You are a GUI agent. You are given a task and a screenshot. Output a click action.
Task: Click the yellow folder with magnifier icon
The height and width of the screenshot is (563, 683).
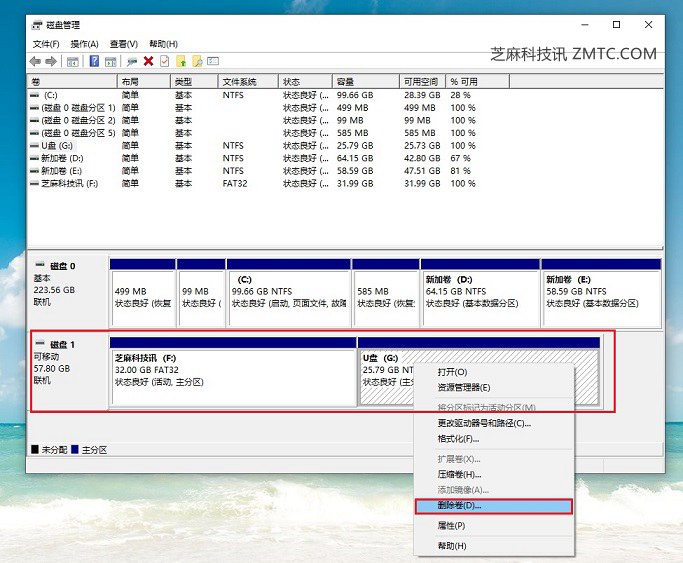(x=197, y=62)
